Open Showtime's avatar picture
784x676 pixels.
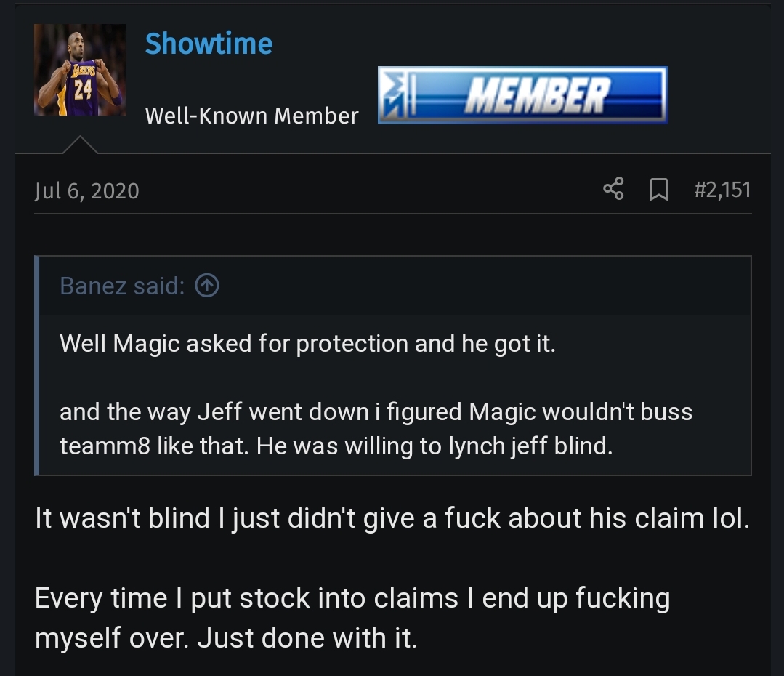[79, 70]
